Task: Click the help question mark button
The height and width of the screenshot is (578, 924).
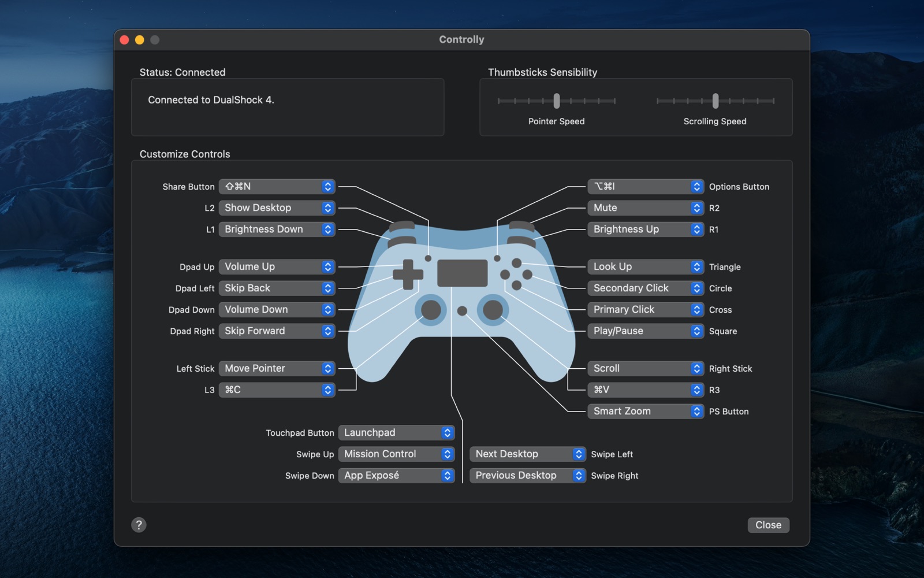Action: click(139, 525)
